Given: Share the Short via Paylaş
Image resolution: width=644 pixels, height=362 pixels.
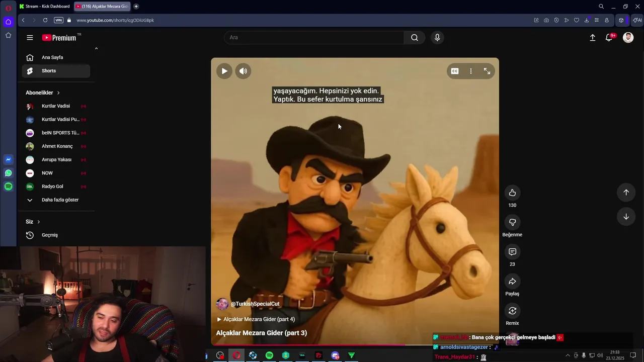Looking at the screenshot, I should point(512,281).
